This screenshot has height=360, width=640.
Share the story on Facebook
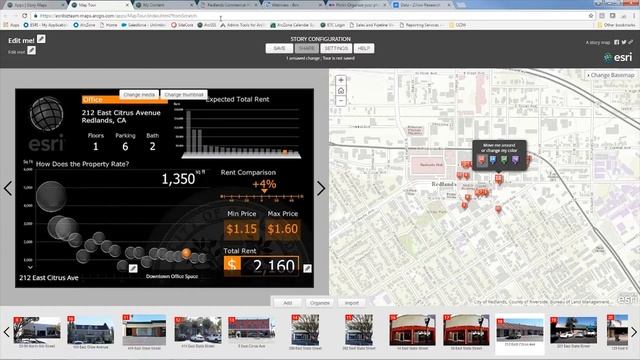coord(616,42)
